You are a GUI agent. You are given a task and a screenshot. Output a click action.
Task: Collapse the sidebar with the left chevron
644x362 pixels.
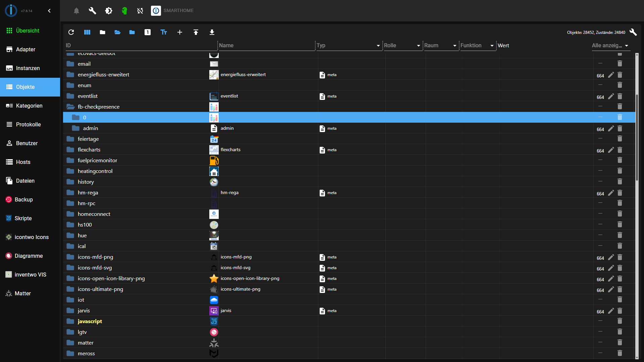(49, 11)
